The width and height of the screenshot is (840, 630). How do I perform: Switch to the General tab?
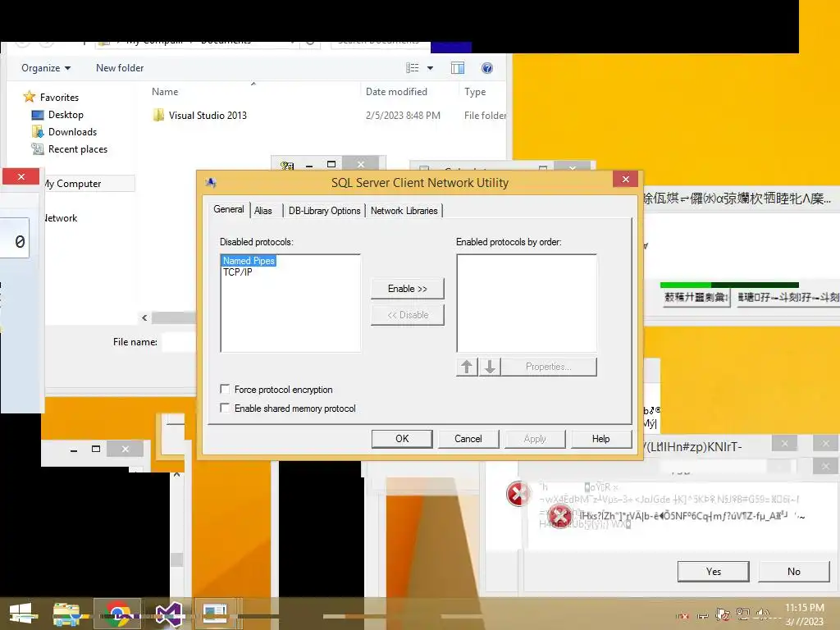pyautogui.click(x=229, y=209)
